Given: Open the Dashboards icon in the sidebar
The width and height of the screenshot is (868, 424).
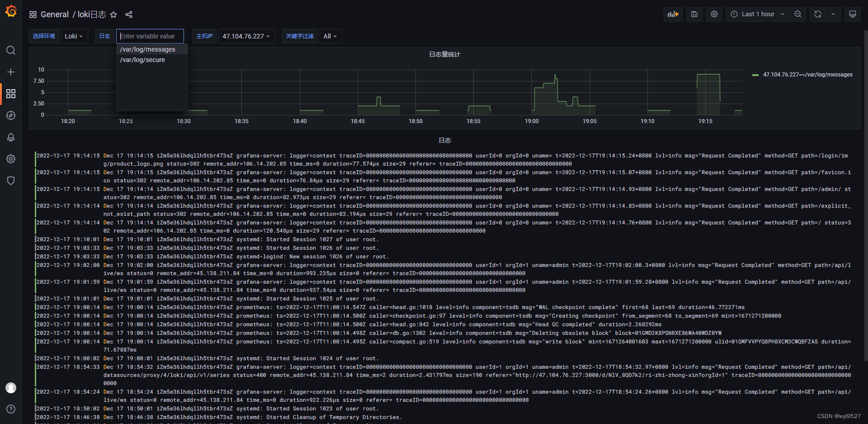Looking at the screenshot, I should click(11, 94).
